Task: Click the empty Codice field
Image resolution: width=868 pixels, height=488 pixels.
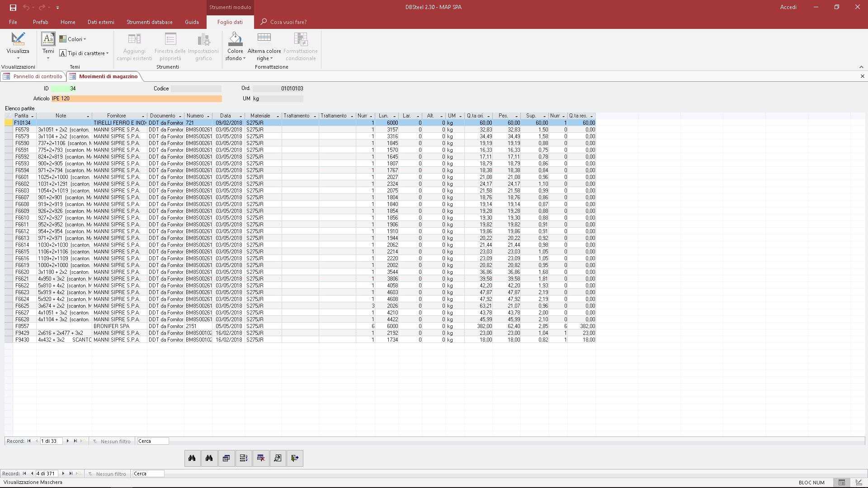Action: (196, 89)
